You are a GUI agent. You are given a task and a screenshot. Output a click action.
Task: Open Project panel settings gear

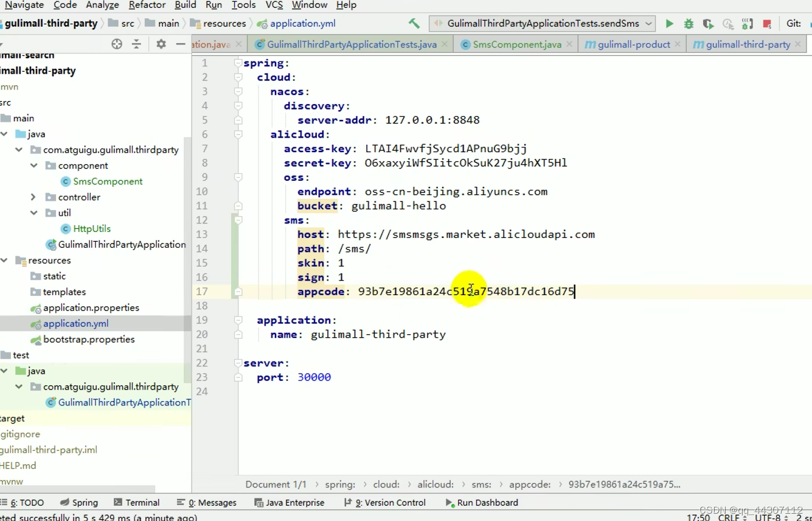point(161,44)
